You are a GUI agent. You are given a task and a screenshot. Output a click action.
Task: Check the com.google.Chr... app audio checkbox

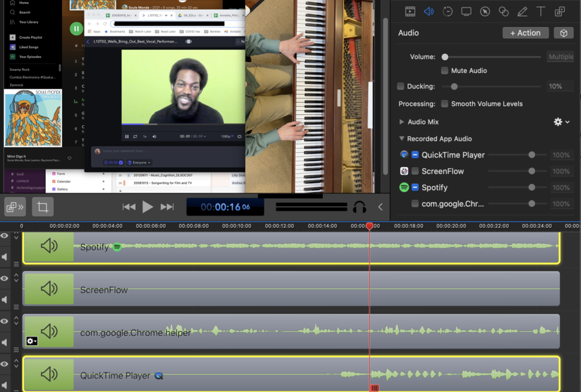coord(415,203)
